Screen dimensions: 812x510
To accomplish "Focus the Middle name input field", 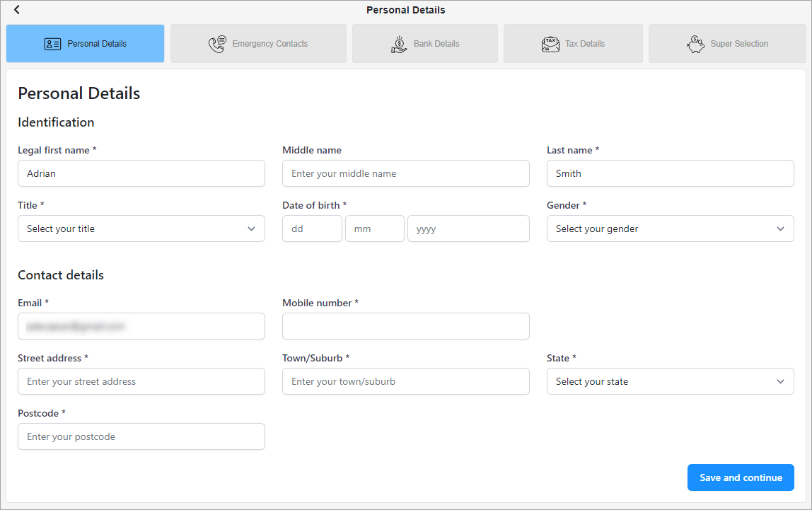I will click(405, 173).
